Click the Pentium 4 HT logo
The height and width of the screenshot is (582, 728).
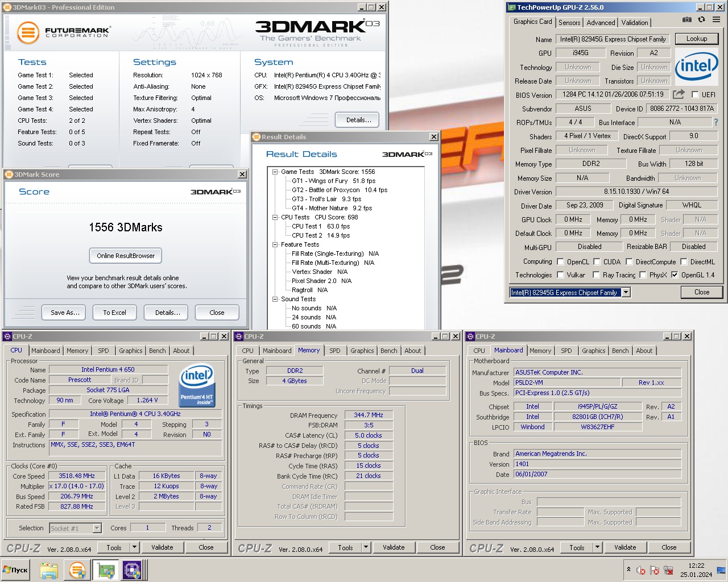point(196,386)
